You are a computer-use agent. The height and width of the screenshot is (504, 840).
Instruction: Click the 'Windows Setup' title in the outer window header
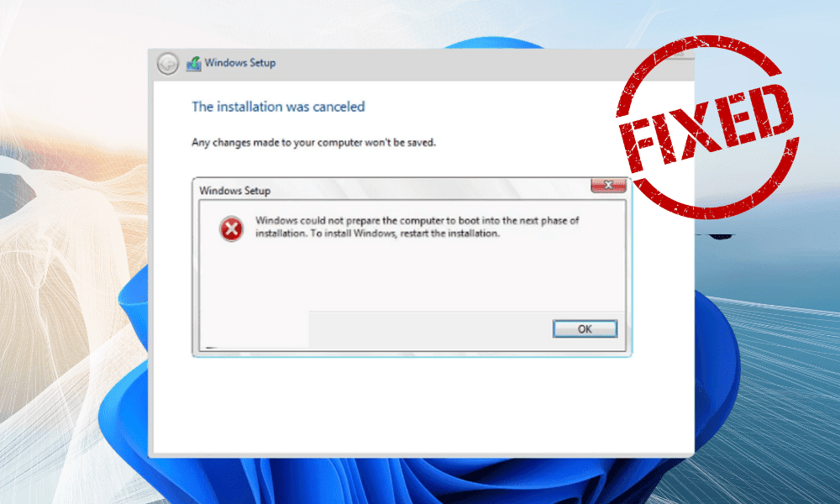coord(240,63)
